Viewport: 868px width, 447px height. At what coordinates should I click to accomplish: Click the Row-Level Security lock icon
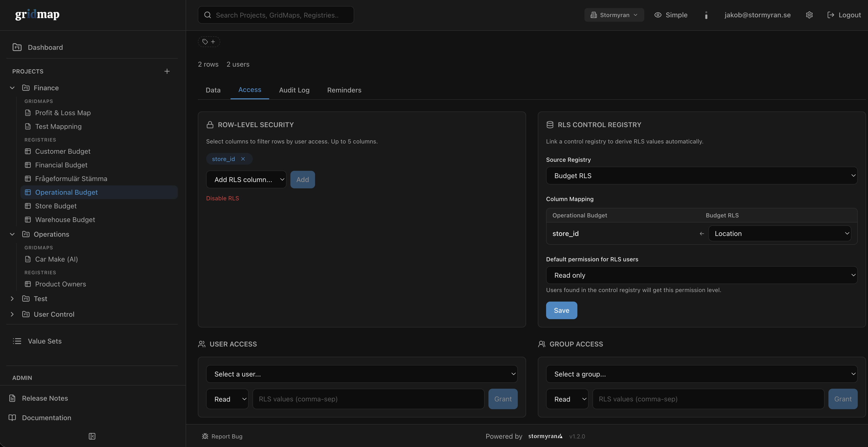tap(210, 124)
